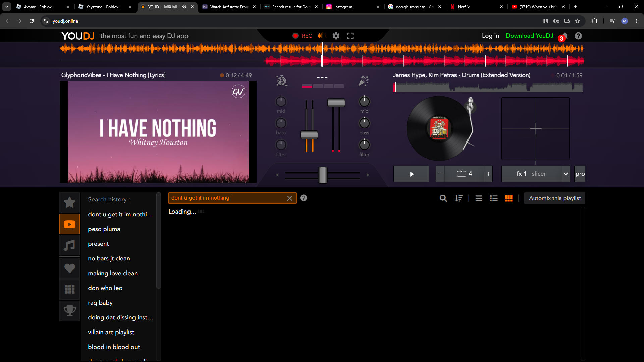644x362 pixels.
Task: Clear the search field with the X
Action: (290, 198)
